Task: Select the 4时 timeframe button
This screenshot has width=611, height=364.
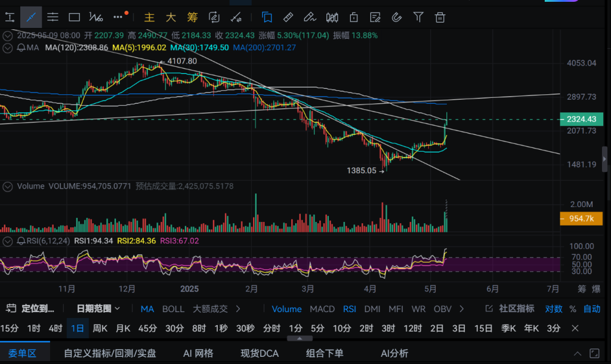Action: pos(55,328)
